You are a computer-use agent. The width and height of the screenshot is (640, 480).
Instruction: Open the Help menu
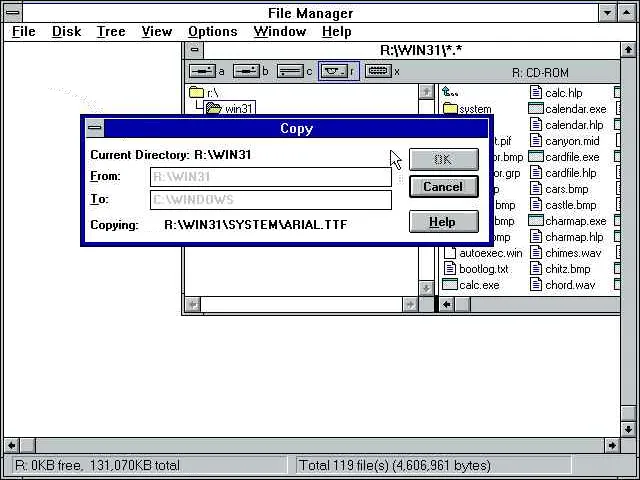336,31
